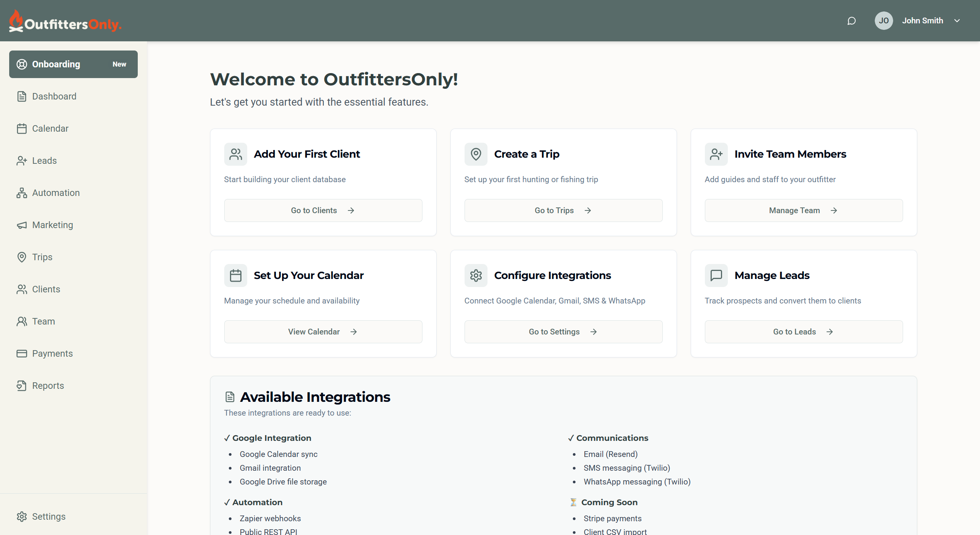980x535 pixels.
Task: Click the JO user avatar
Action: (x=884, y=21)
